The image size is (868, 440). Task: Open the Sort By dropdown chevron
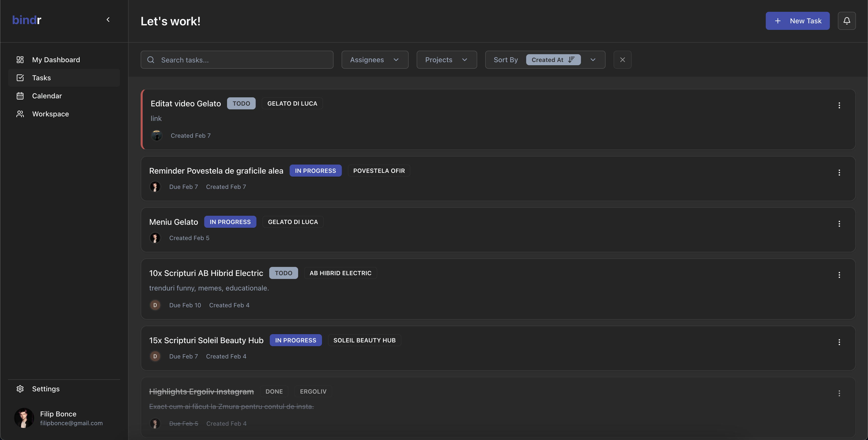pos(593,60)
